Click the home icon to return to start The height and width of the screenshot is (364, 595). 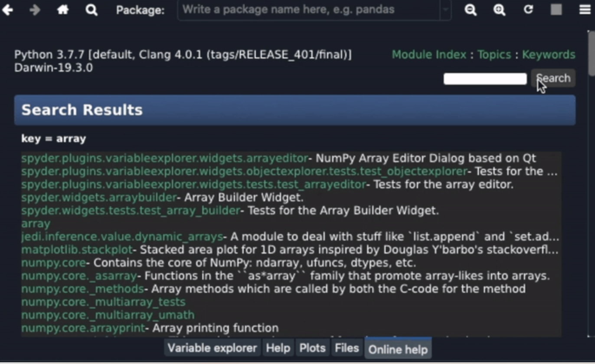click(x=62, y=10)
